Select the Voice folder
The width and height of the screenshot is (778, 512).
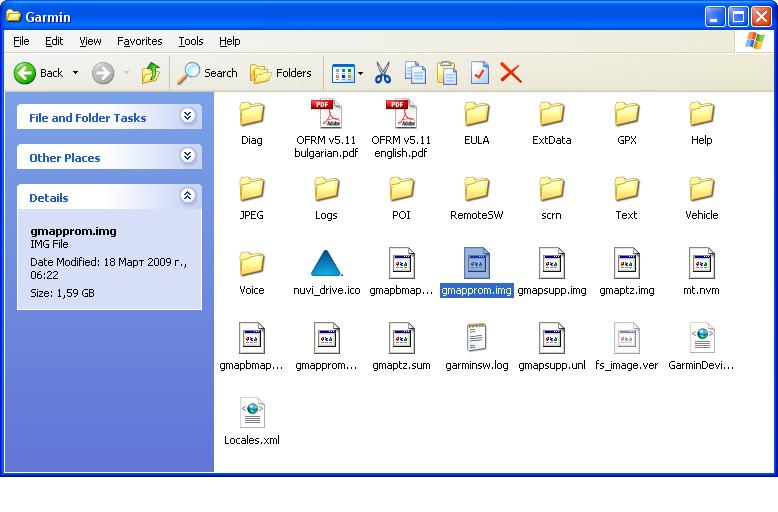click(252, 264)
